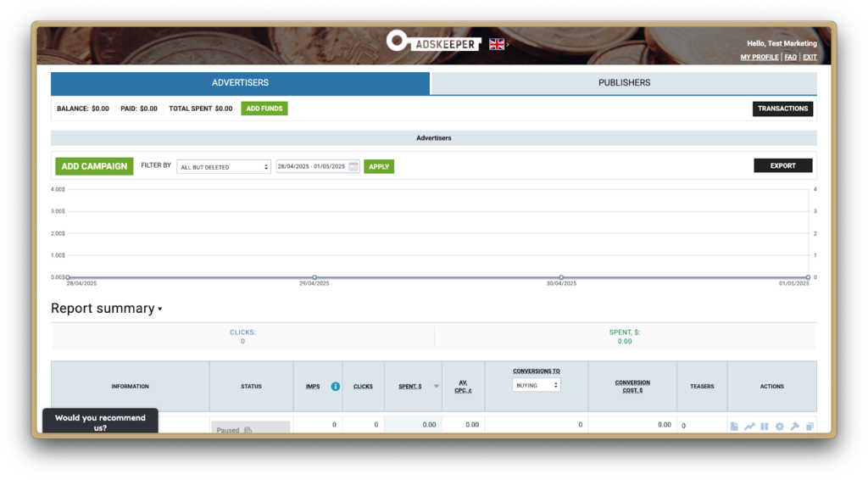Sort by the Spent $ column arrow
The height and width of the screenshot is (480, 868).
coord(436,387)
